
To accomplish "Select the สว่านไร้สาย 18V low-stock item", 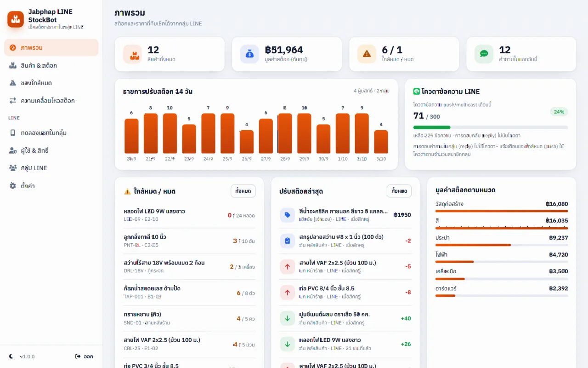I will [x=189, y=266].
